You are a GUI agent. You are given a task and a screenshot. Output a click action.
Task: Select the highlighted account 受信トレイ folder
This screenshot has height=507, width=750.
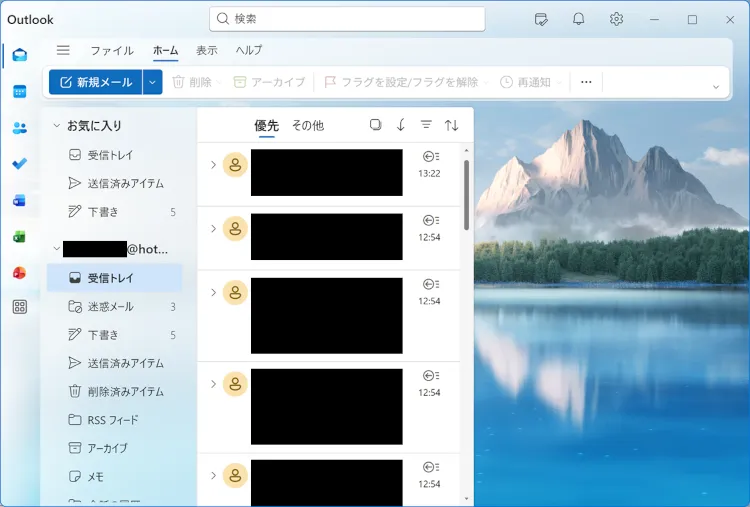pos(115,277)
